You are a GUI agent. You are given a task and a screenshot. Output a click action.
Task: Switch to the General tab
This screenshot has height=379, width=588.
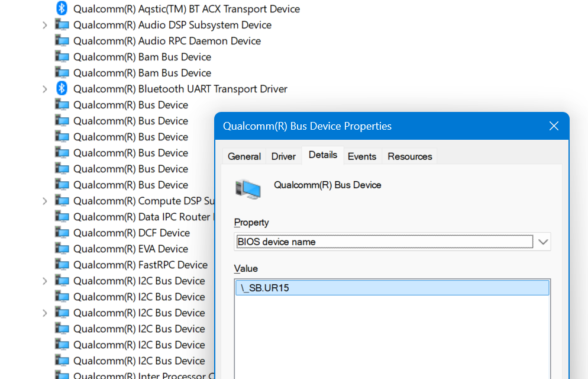244,156
